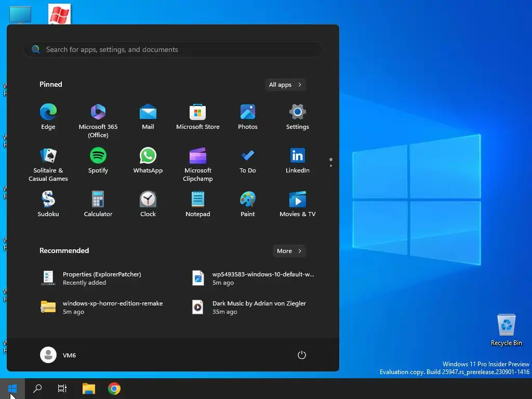Image resolution: width=532 pixels, height=399 pixels.
Task: Click the search box for apps and settings
Action: (173, 49)
